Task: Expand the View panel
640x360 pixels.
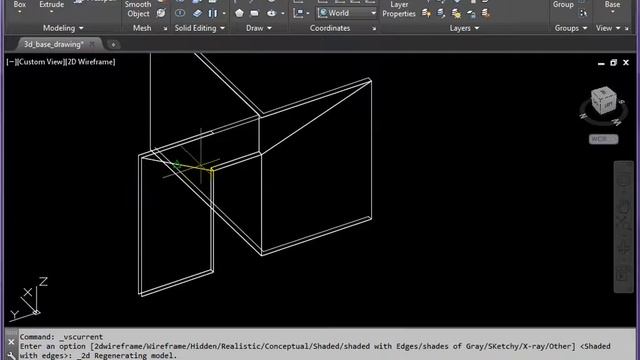Action: [x=608, y=28]
